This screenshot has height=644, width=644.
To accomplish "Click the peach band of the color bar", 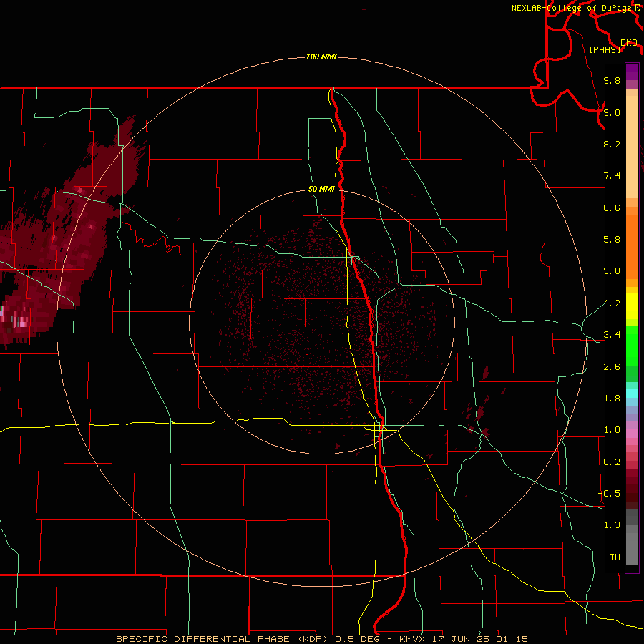I will coord(632,147).
